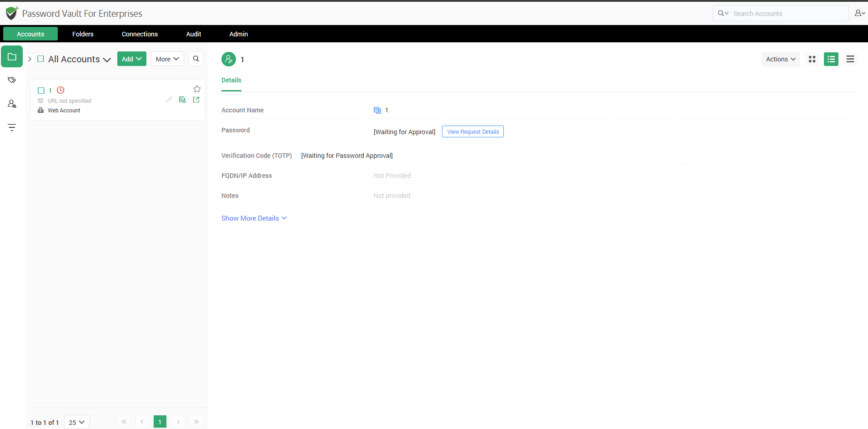The image size is (868, 429).
Task: Click page number 1 button
Action: [160, 422]
